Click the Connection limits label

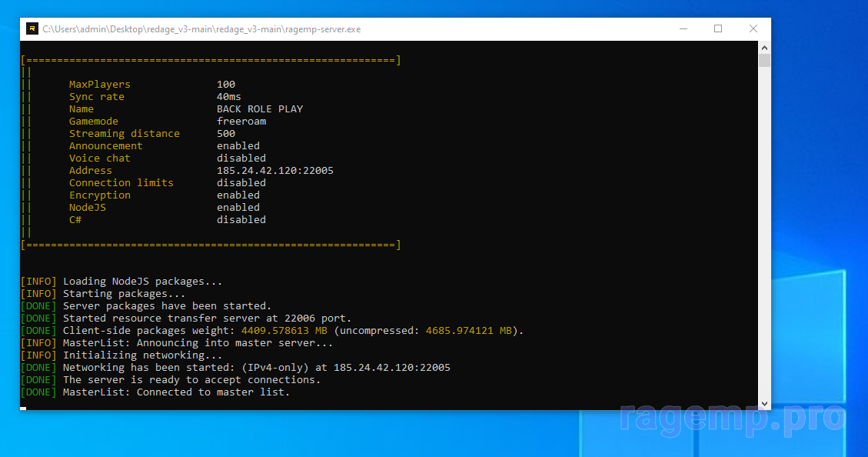pyautogui.click(x=121, y=183)
